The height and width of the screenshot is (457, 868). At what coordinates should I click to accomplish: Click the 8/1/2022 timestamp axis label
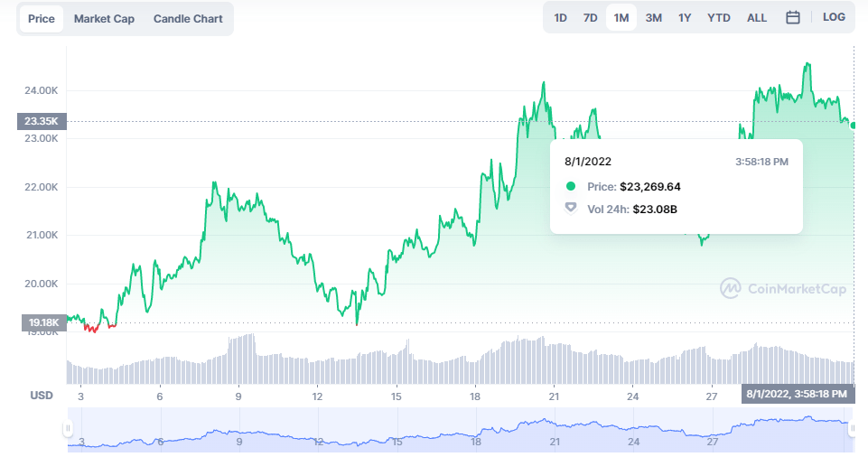pyautogui.click(x=797, y=394)
